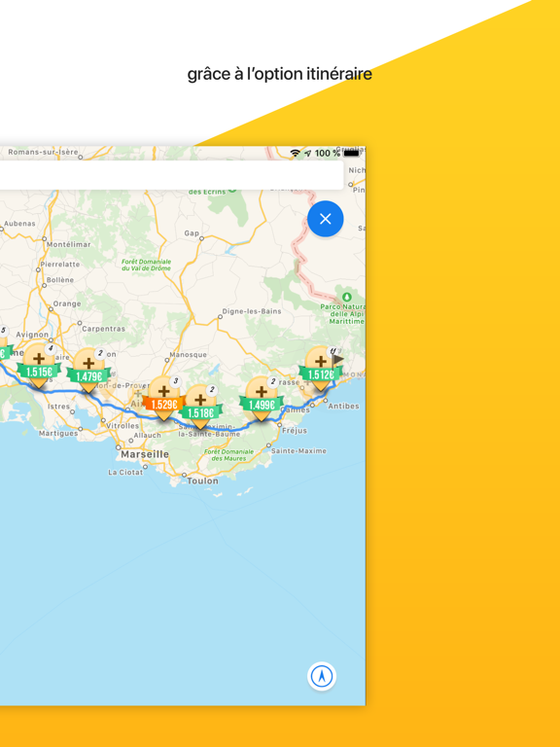Click the blue X close button

[x=326, y=219]
